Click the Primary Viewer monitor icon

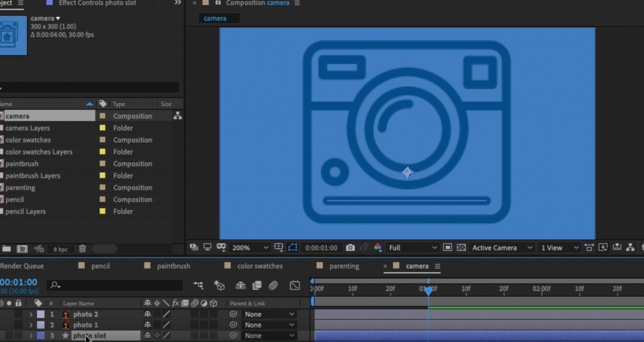click(x=208, y=247)
